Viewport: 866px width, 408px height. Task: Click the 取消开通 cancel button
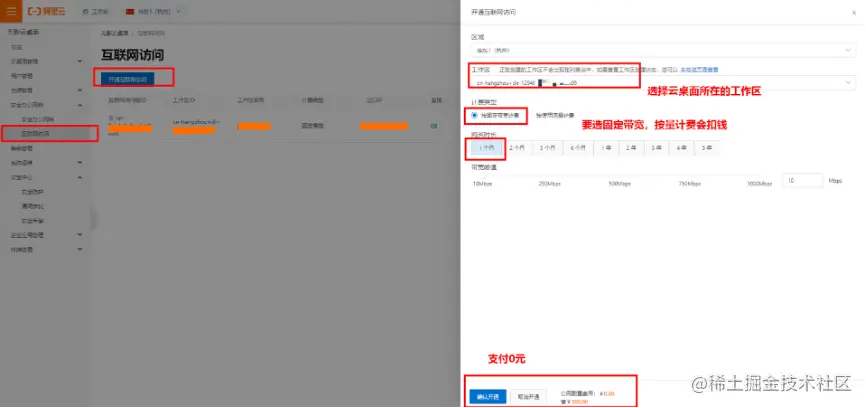tap(529, 397)
